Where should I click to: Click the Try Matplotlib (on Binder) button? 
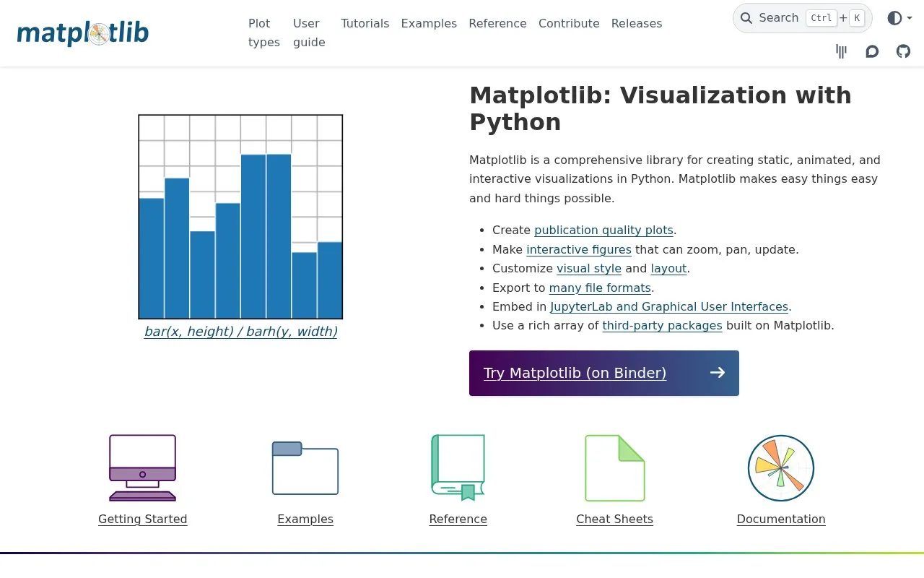point(604,373)
